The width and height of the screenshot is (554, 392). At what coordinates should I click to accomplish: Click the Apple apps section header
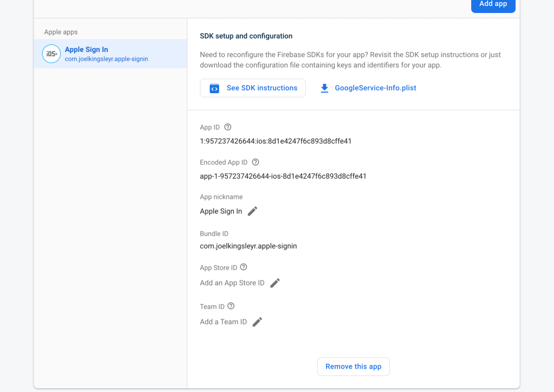pos(61,32)
